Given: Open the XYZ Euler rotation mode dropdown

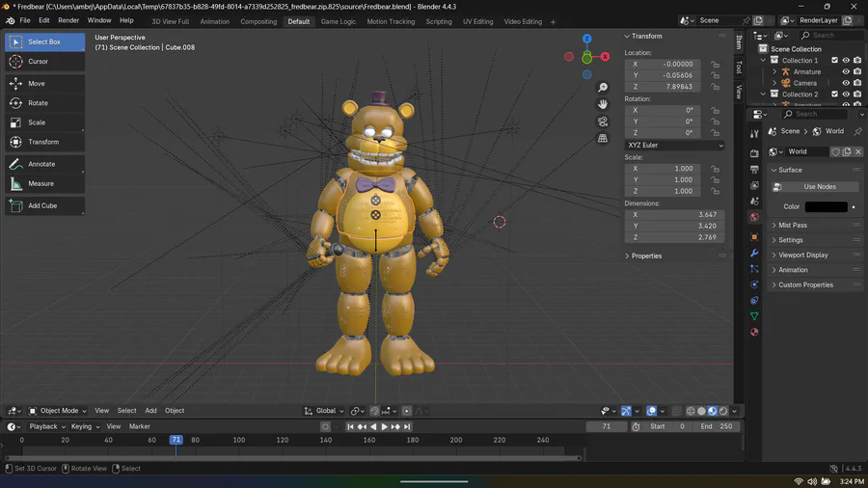Looking at the screenshot, I should click(x=674, y=145).
